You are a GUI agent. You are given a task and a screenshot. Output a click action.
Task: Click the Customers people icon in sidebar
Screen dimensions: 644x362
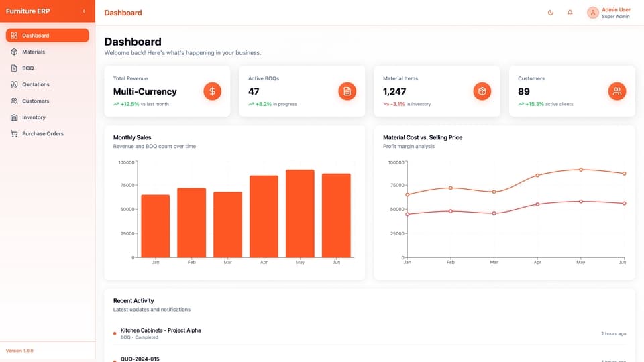click(14, 101)
